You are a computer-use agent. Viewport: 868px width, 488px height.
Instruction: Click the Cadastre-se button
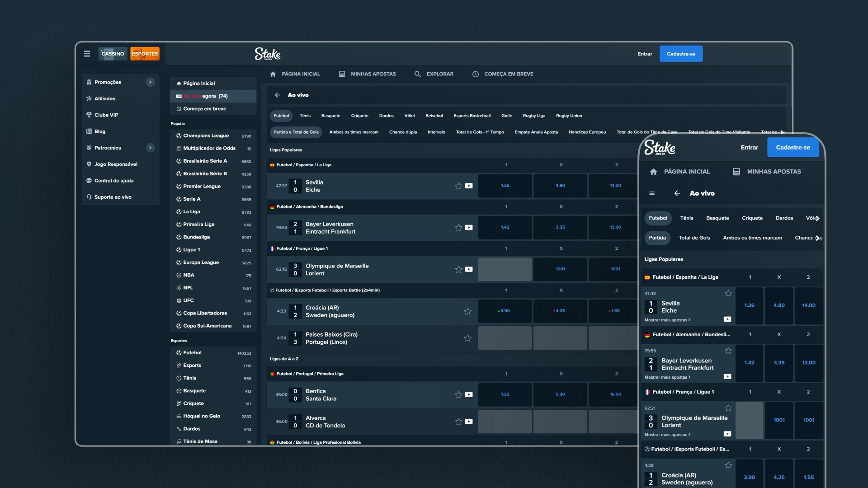681,53
